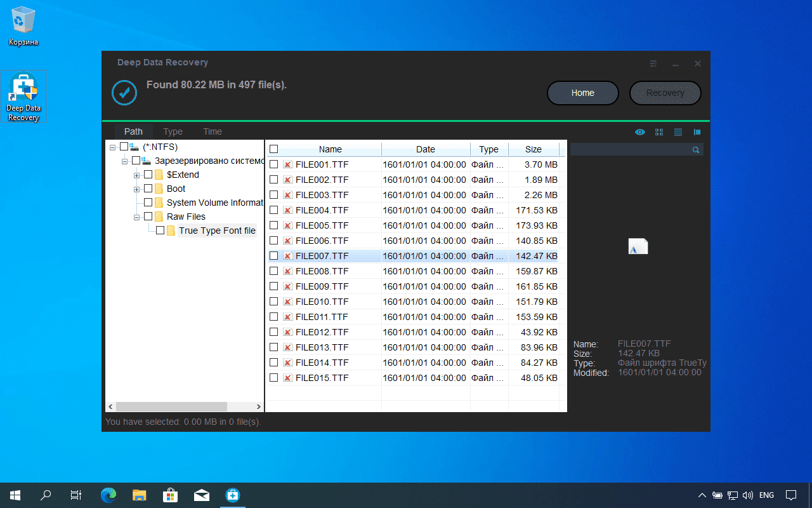Collapse the Raw Files tree node
The width and height of the screenshot is (812, 508).
tap(136, 217)
